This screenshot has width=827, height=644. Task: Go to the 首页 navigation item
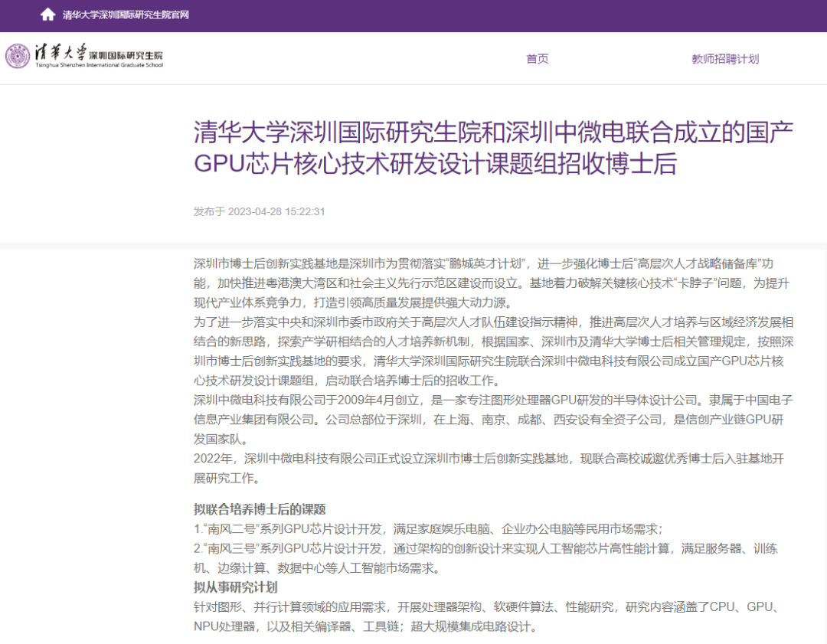coord(537,59)
